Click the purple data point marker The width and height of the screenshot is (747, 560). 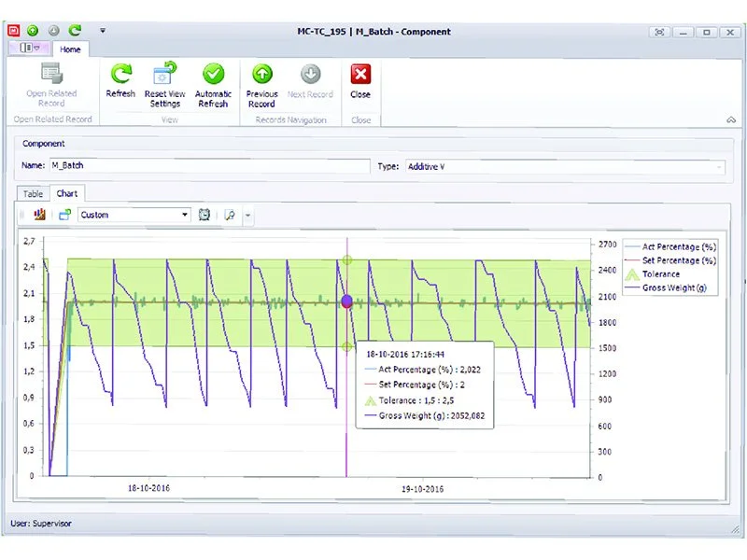(346, 301)
